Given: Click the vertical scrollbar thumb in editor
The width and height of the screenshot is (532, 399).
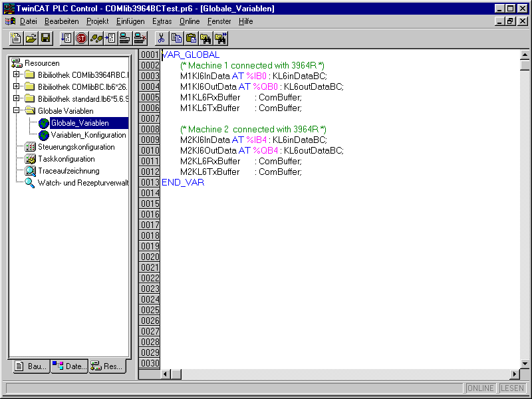Looking at the screenshot, I should tap(525, 65).
